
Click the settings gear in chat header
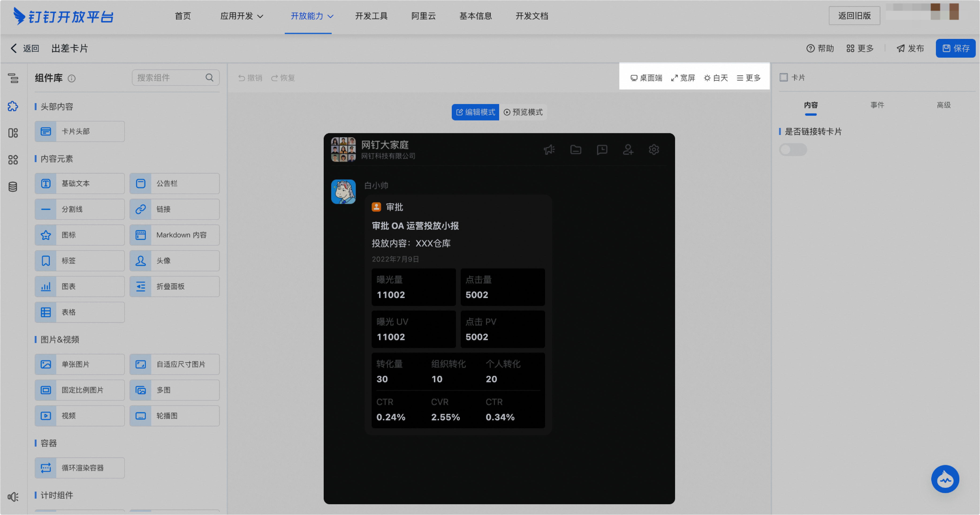click(x=653, y=149)
